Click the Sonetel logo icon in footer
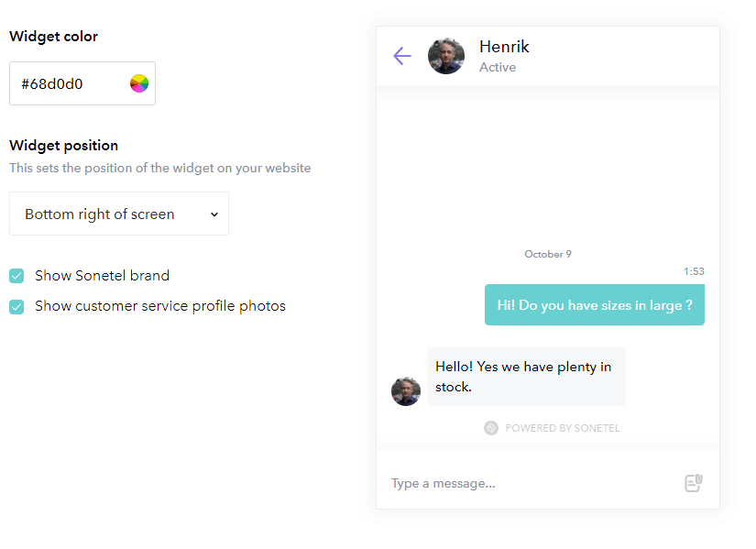 coord(491,428)
